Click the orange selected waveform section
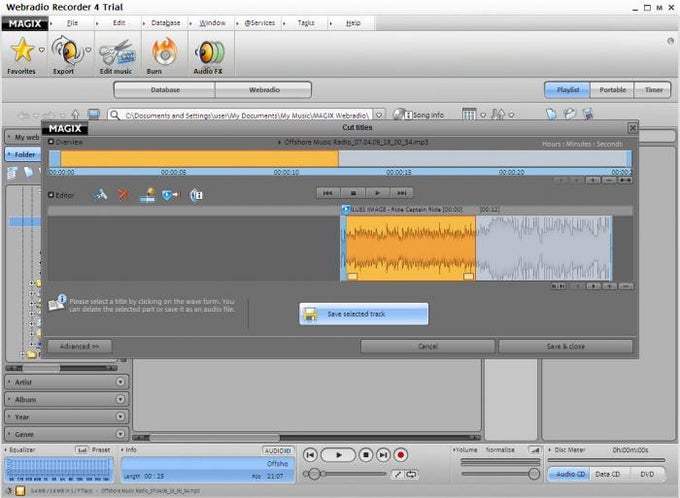 point(410,248)
